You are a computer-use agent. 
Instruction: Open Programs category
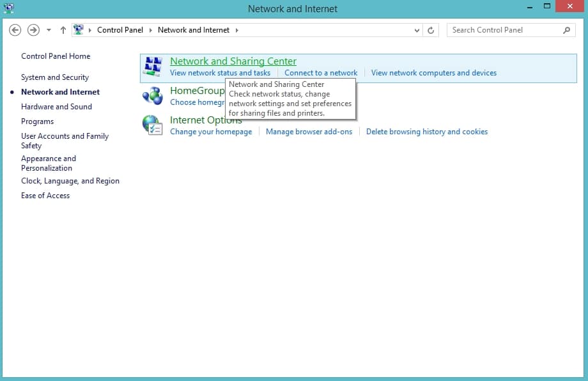pos(37,121)
